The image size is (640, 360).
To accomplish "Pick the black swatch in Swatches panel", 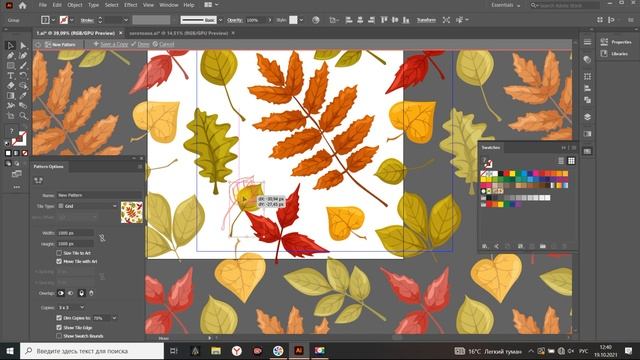I will click(x=501, y=174).
